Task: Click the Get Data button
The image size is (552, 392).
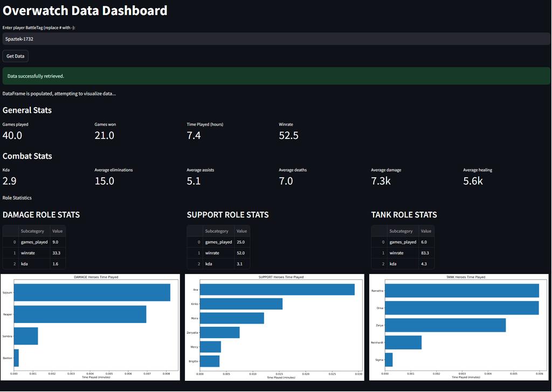Action: 16,56
